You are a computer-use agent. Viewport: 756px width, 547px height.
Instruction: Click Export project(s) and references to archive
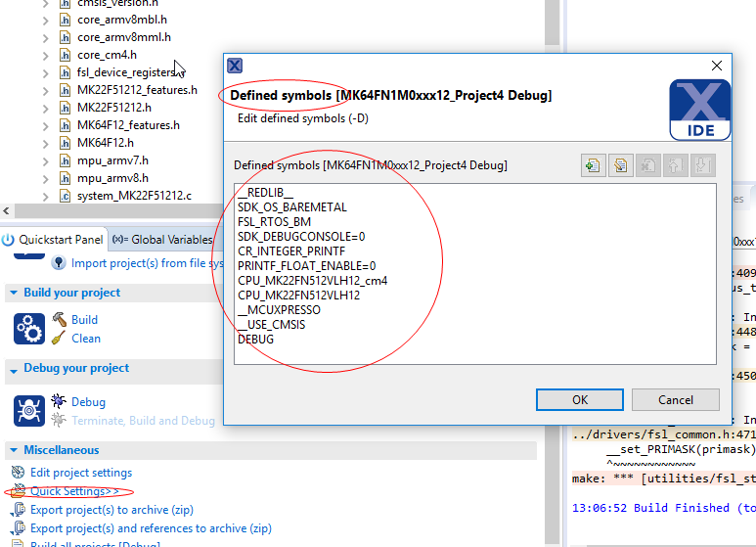[151, 528]
